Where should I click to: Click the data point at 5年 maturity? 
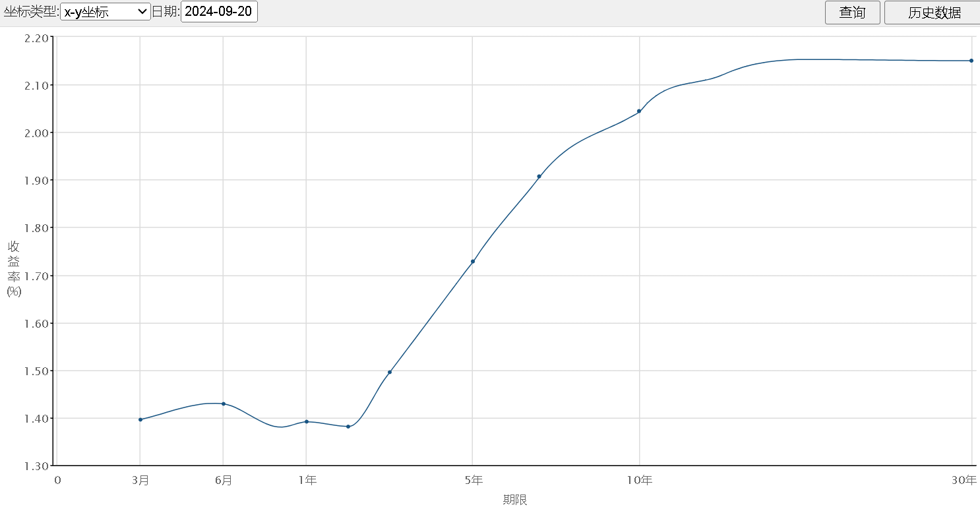click(473, 262)
